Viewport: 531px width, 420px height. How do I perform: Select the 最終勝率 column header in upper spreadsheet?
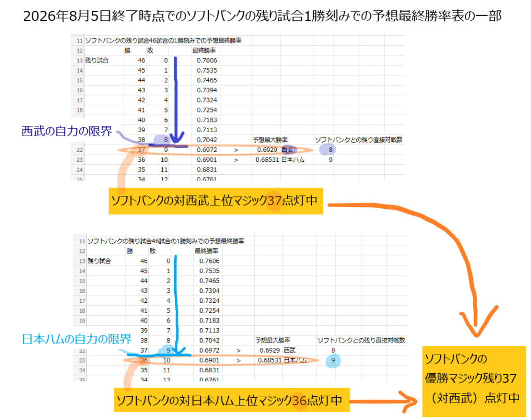click(204, 50)
